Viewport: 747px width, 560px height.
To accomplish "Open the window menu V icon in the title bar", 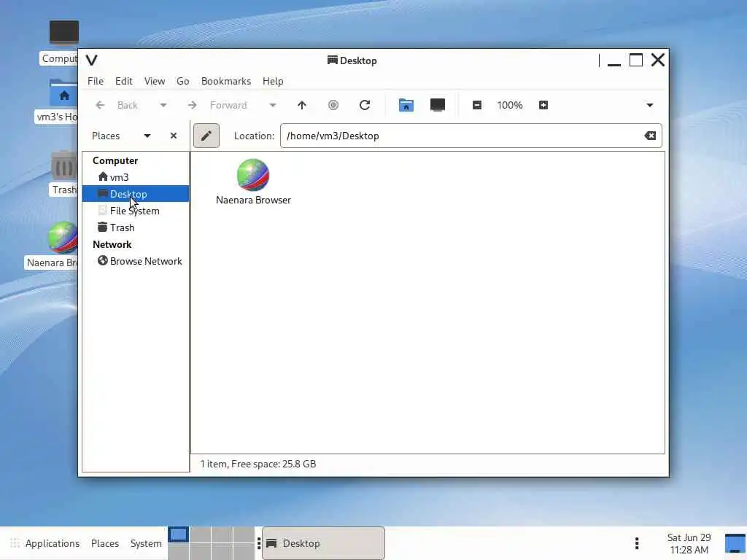I will pyautogui.click(x=92, y=60).
